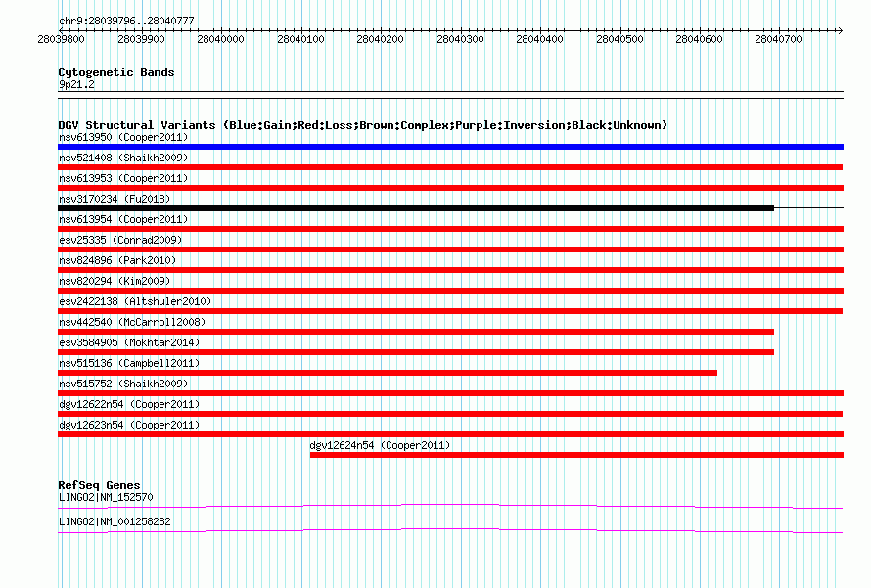Select the nsv442540 (McCarroll2008) label
This screenshot has width=871, height=588.
132,322
